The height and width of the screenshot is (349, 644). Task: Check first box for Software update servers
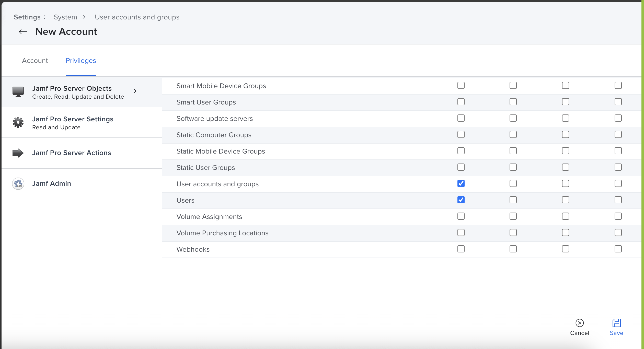(x=461, y=118)
